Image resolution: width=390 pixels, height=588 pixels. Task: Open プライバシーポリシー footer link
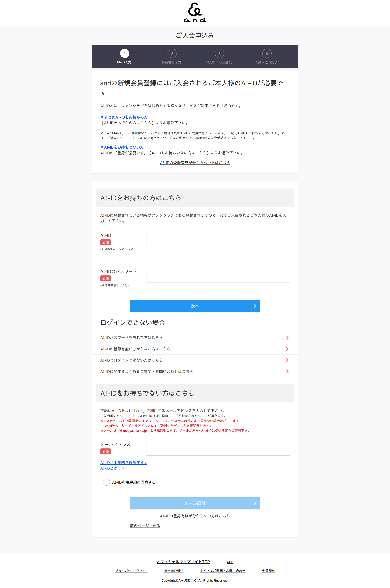click(x=131, y=571)
